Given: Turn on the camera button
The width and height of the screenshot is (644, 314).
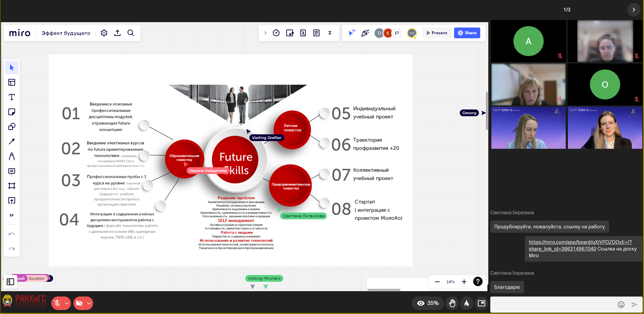Looking at the screenshot, I should [80, 303].
